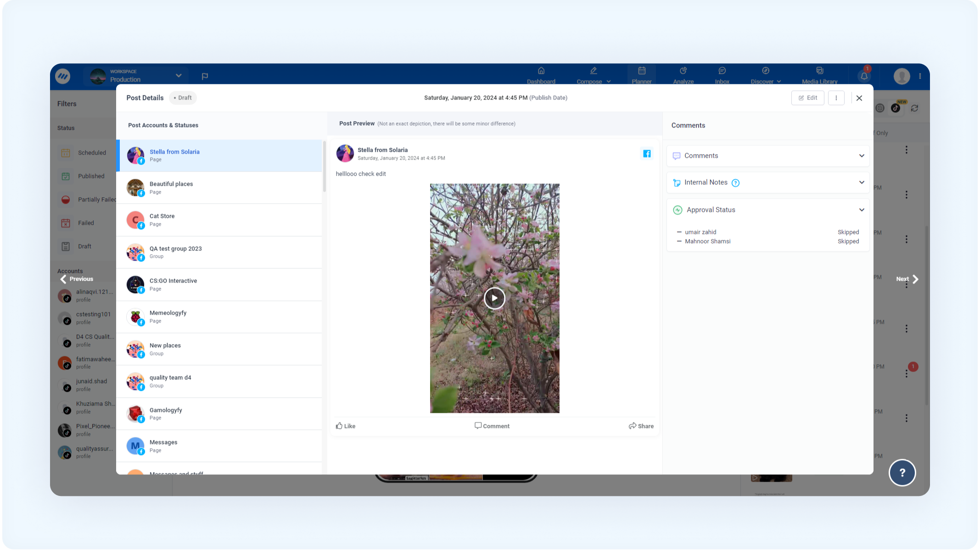Image resolution: width=980 pixels, height=551 pixels.
Task: Open the Compose dropdown menu
Action: 594,76
